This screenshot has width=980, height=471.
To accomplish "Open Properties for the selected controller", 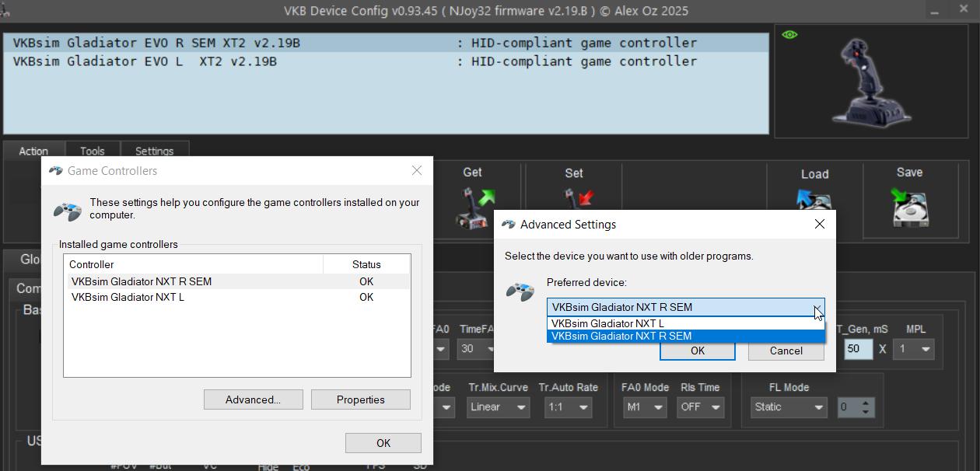I will tap(361, 399).
